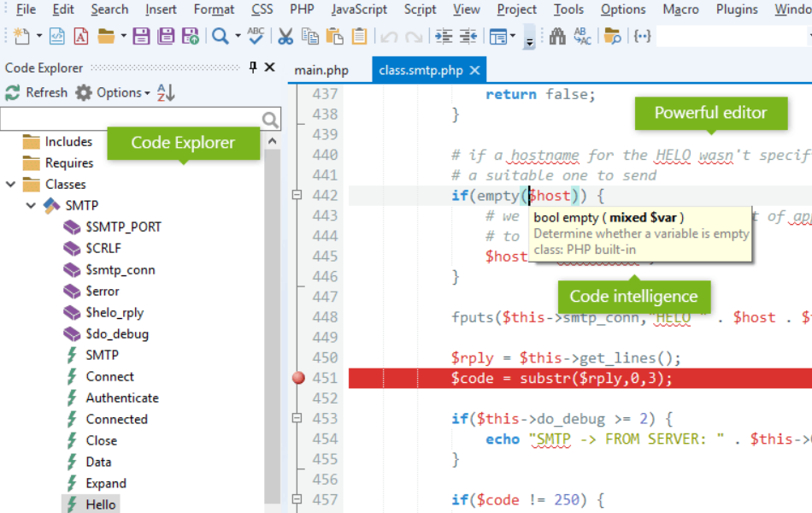Open the Plugins menu

point(737,9)
